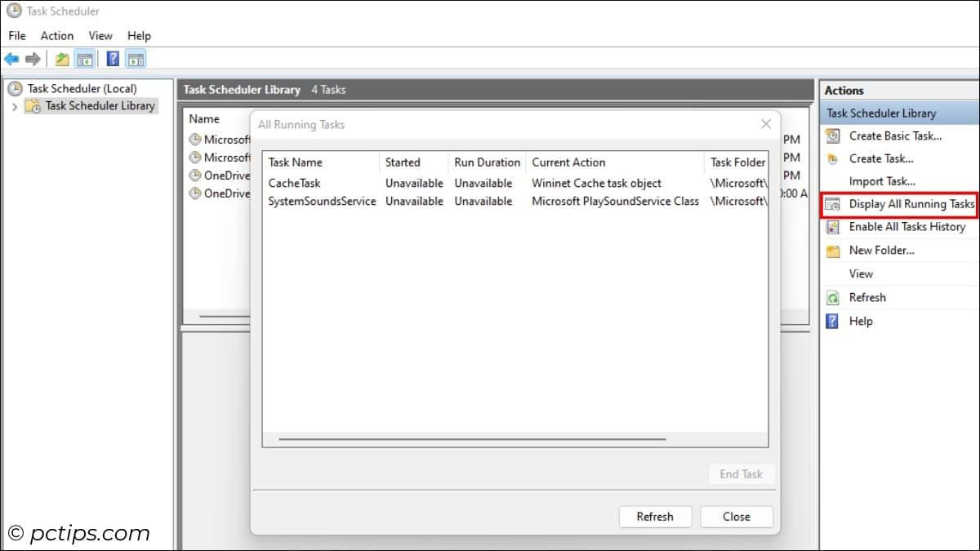Click the back navigation arrow in toolbar
This screenshot has width=980, height=551.
click(12, 58)
